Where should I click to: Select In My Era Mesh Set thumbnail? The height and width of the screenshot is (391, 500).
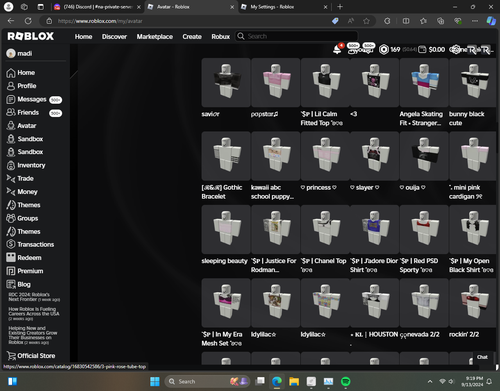[226, 303]
